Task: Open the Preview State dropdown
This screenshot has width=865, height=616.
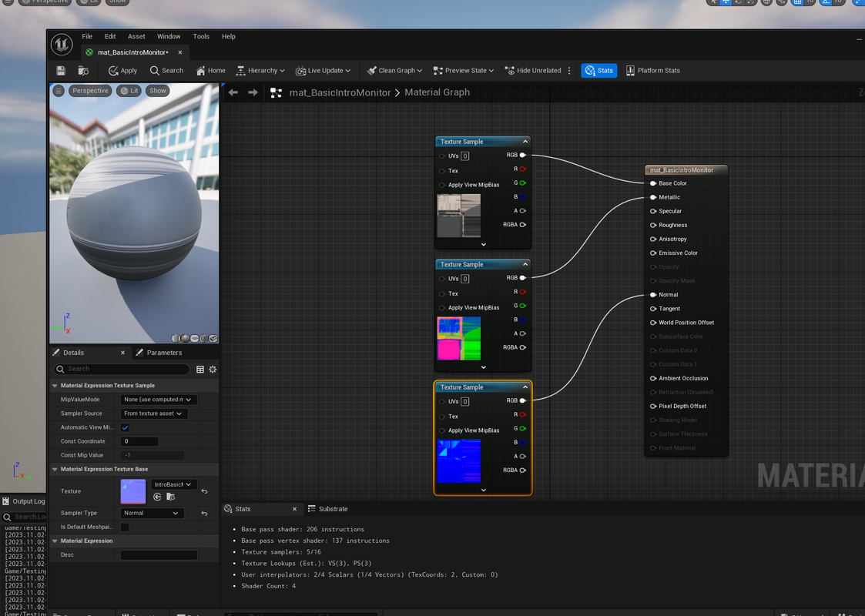Action: 464,71
